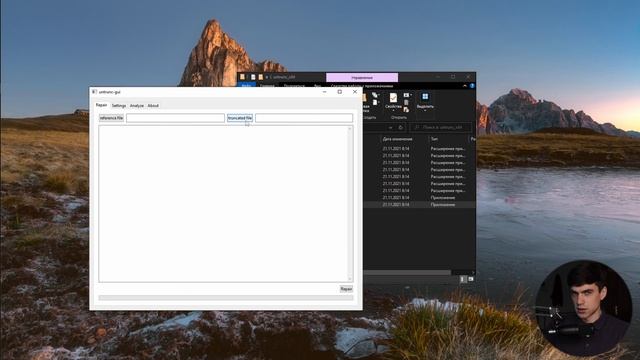Viewport: 640px width, 360px height.
Task: Sort files by Дата изменения column
Action: (x=397, y=139)
